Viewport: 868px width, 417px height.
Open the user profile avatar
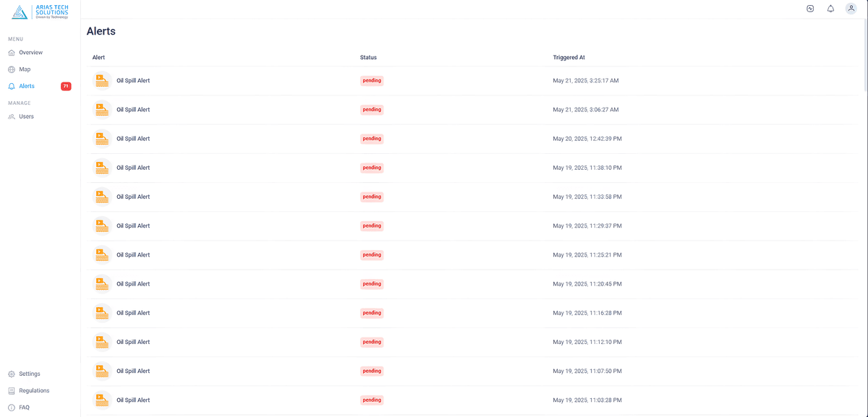[x=851, y=9]
